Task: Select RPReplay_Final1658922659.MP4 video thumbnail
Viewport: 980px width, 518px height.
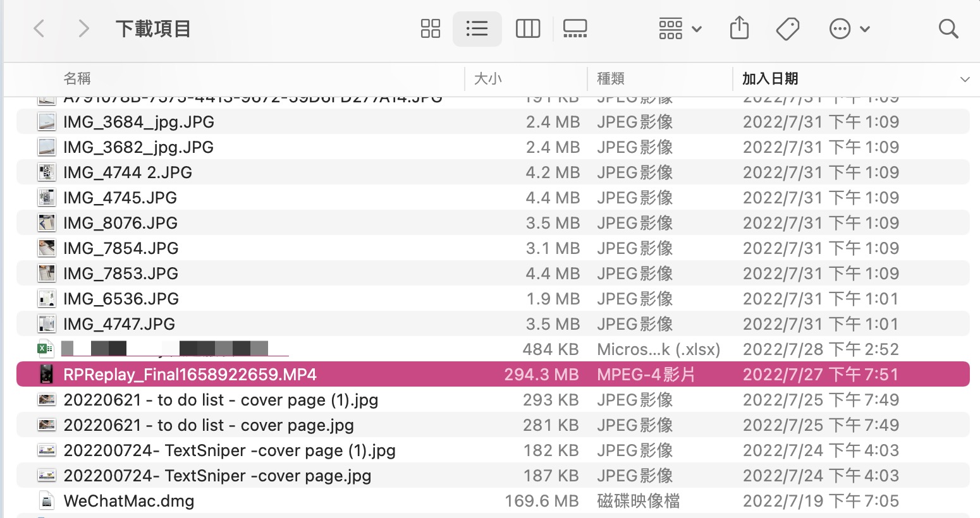Action: coord(47,374)
